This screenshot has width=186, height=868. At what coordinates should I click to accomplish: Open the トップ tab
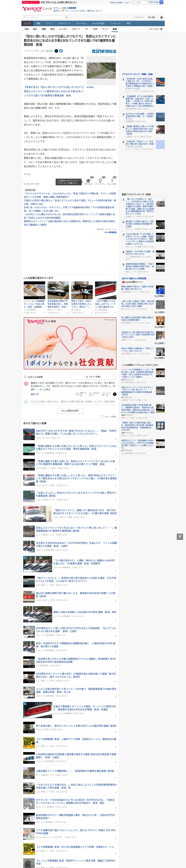tap(27, 24)
